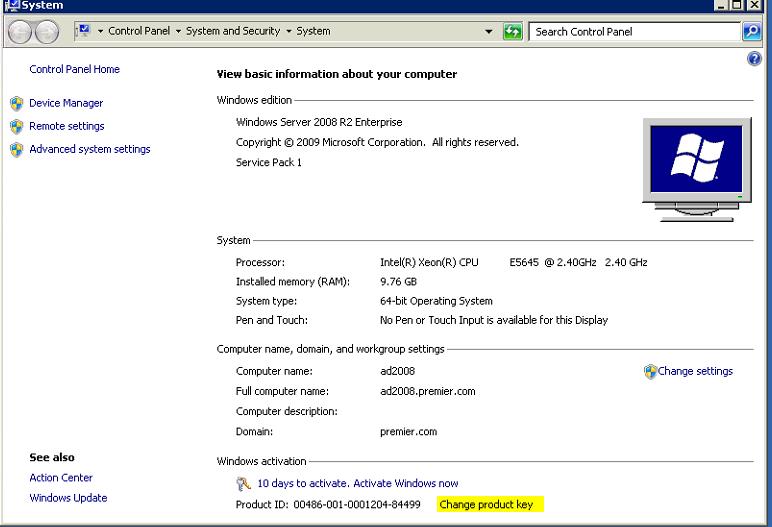
Task: Expand the dropdown arrow before Control Panel
Action: 100,32
